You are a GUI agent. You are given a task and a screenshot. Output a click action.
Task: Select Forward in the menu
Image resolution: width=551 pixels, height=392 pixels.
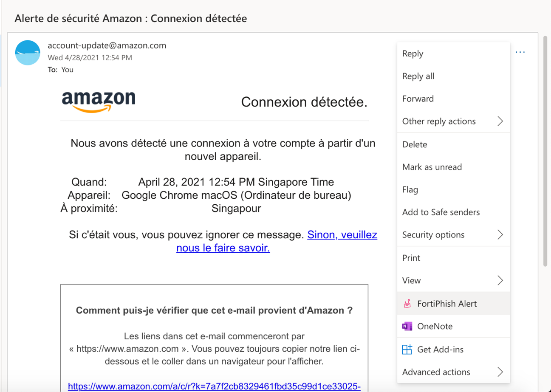pos(418,99)
